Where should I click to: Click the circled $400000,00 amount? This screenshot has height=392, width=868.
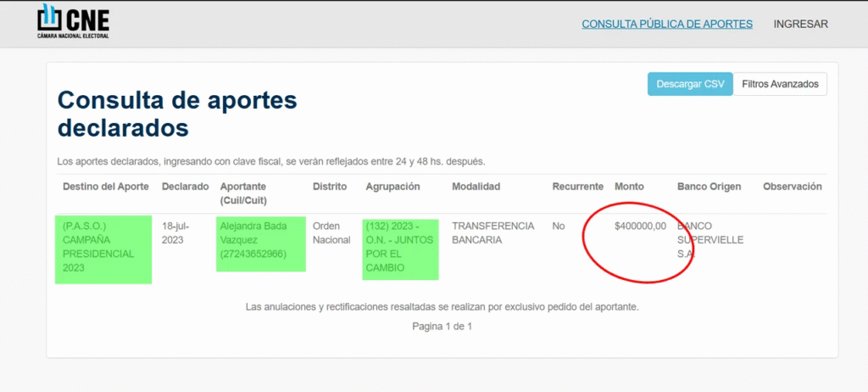coord(640,226)
